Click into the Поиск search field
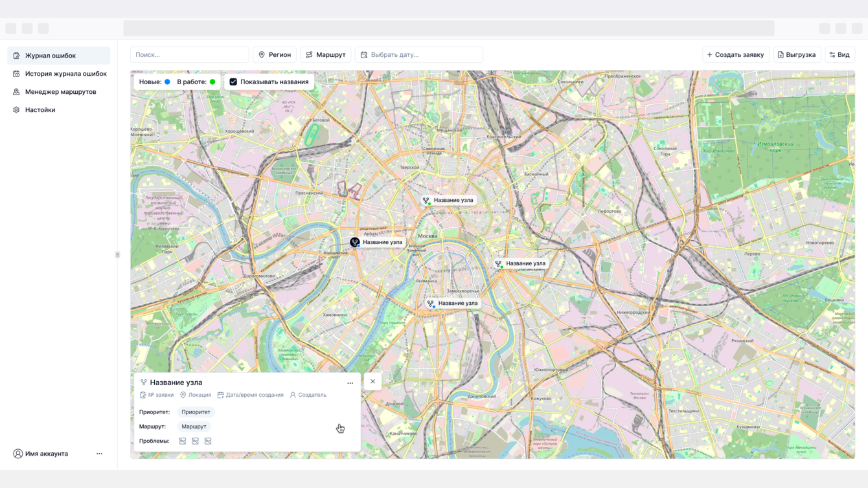Screen dimensions: 868x488 tap(190, 55)
